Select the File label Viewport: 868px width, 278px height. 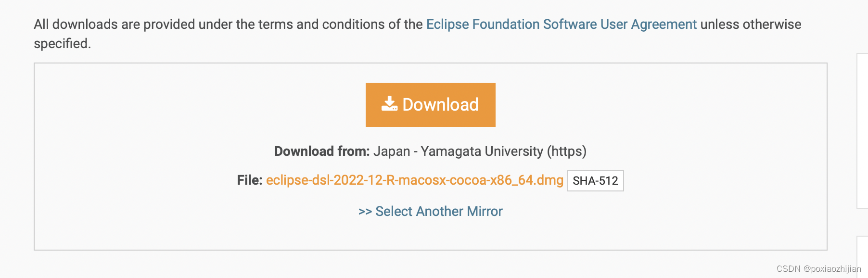pos(250,180)
